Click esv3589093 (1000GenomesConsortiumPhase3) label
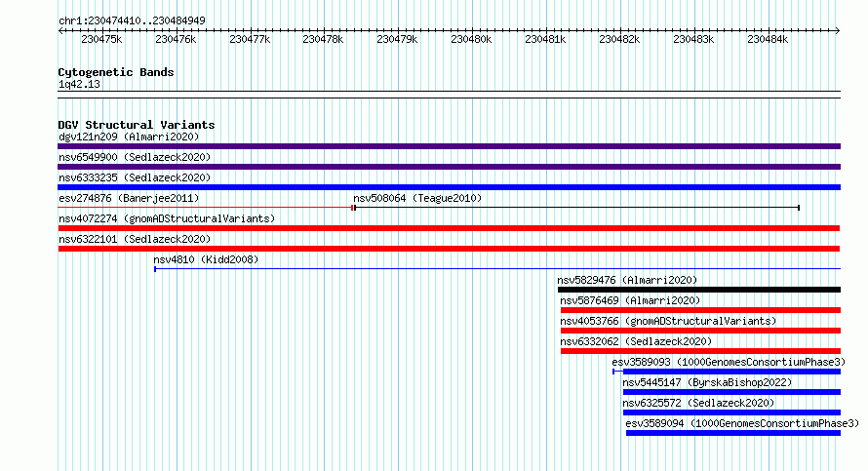The image size is (868, 471). click(729, 362)
